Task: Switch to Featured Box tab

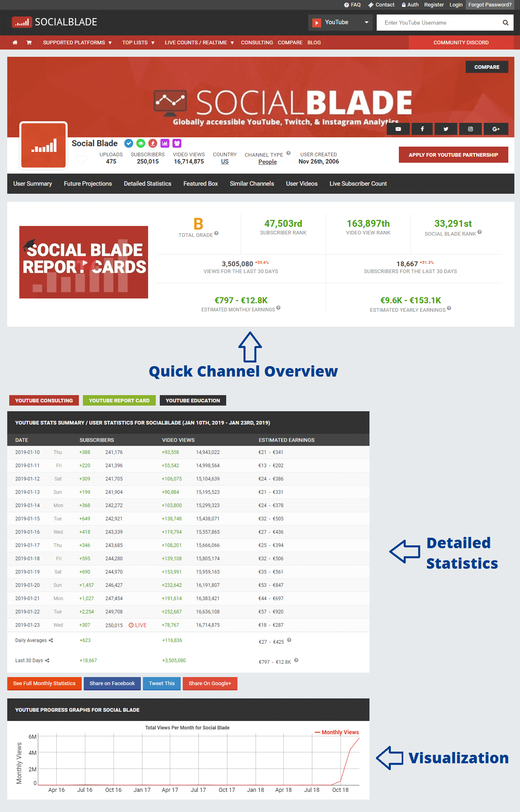Action: pos(200,184)
